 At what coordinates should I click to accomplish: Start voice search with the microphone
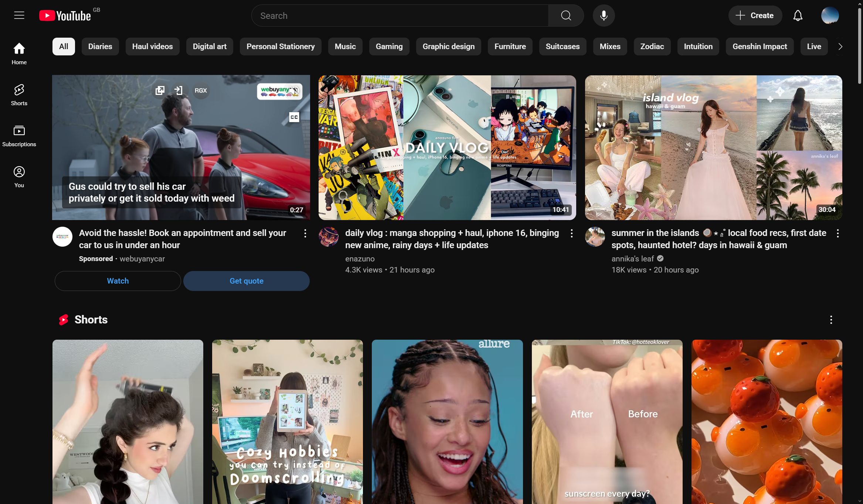[604, 16]
